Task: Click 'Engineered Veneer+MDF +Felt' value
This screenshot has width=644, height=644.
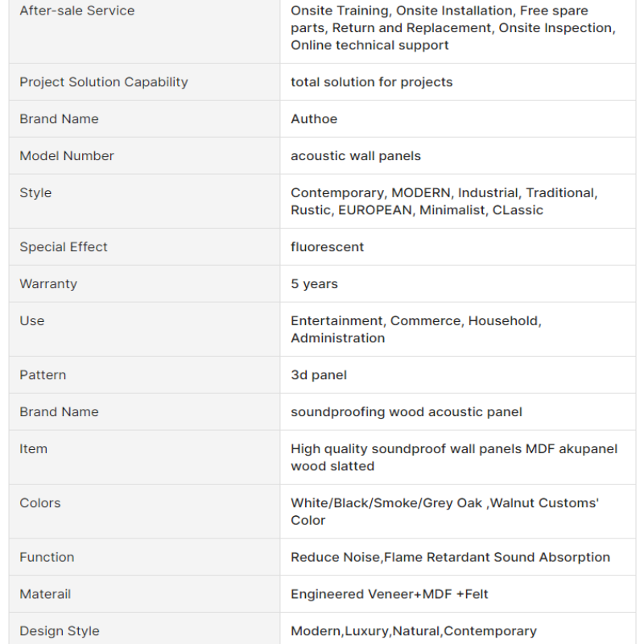Action: (390, 594)
